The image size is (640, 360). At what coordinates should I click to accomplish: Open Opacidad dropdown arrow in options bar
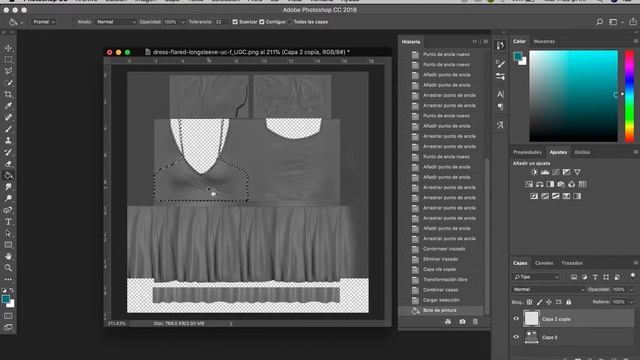[x=183, y=22]
